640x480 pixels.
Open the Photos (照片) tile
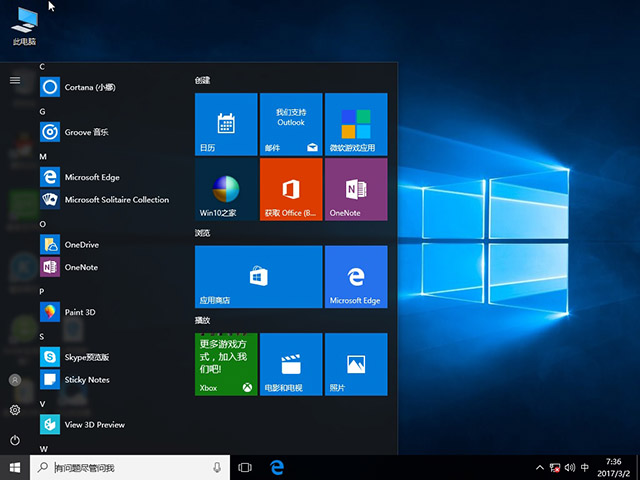coord(355,364)
